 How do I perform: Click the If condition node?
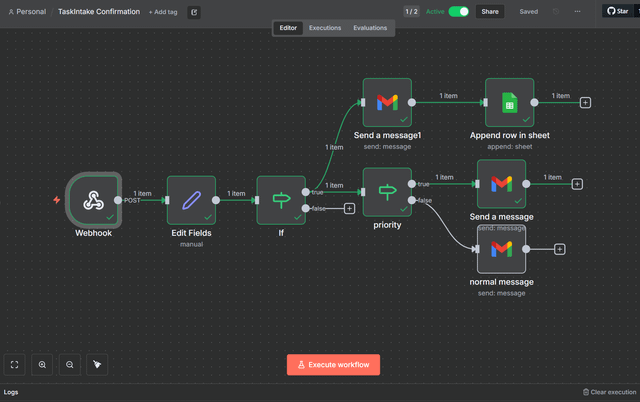[x=281, y=200]
